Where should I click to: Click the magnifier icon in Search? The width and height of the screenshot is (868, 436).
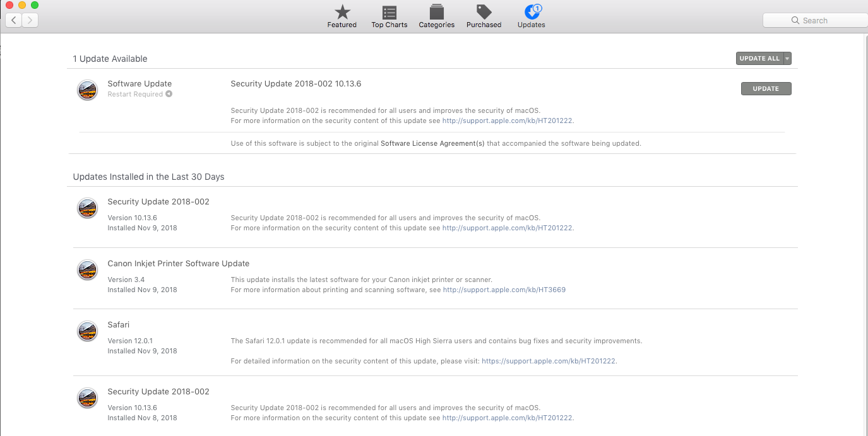coord(795,20)
